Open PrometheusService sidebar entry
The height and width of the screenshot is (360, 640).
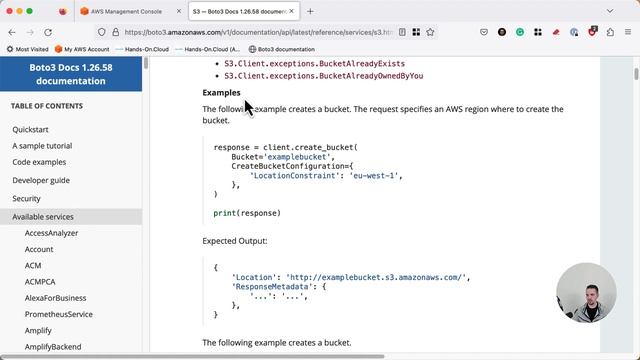(58, 314)
